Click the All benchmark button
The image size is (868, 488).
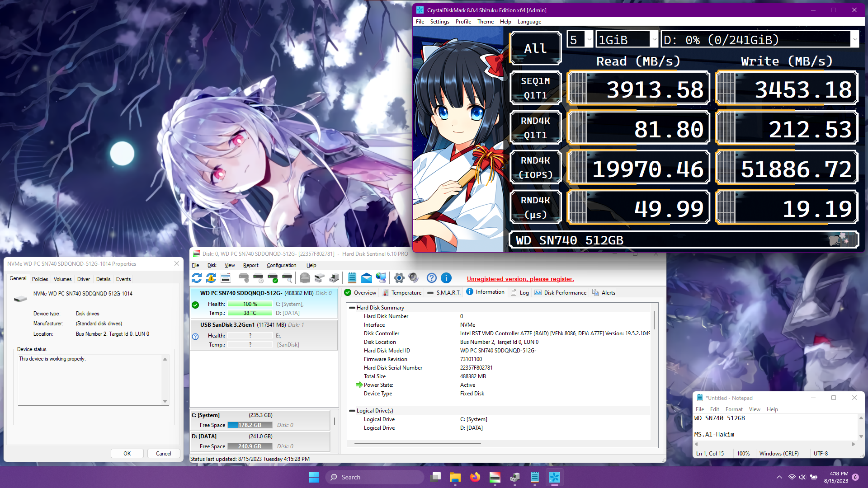[535, 48]
